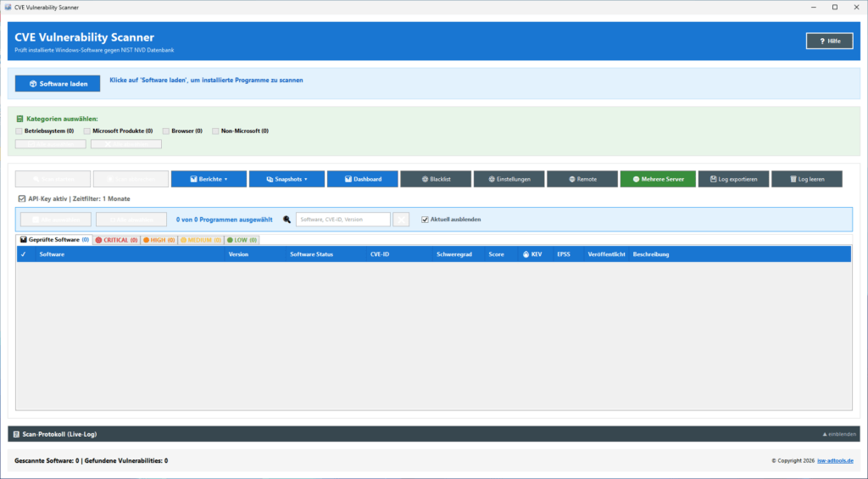Clear the search with the X button
Image resolution: width=868 pixels, height=479 pixels.
tap(401, 220)
